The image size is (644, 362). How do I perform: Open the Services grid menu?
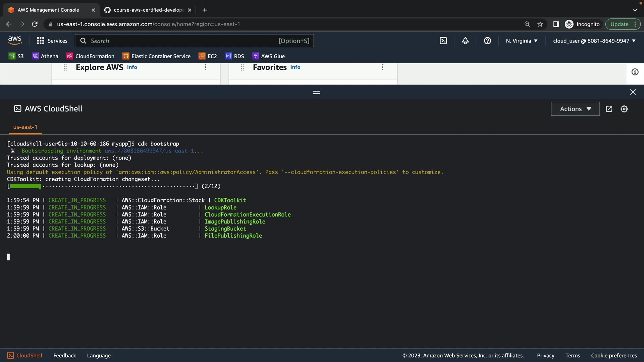point(52,41)
